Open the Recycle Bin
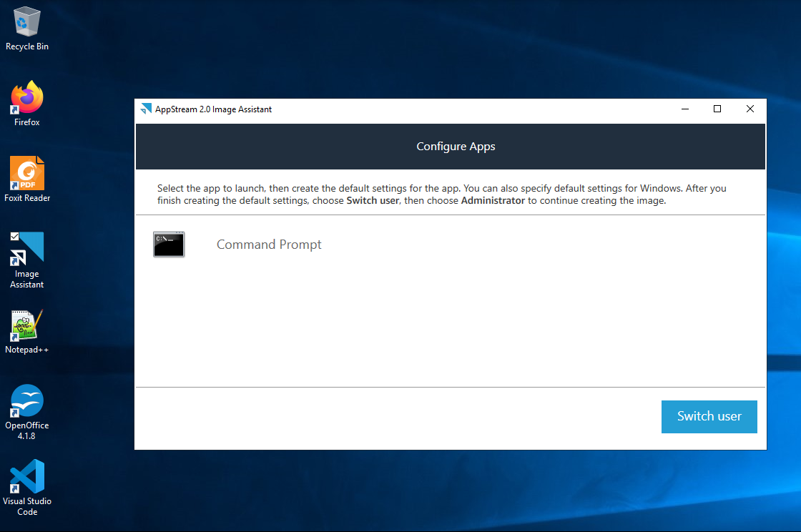The height and width of the screenshot is (532, 801). (x=26, y=21)
